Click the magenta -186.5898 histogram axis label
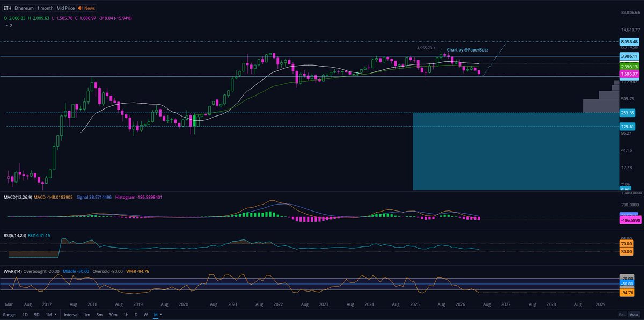The image size is (644, 320). [630, 221]
